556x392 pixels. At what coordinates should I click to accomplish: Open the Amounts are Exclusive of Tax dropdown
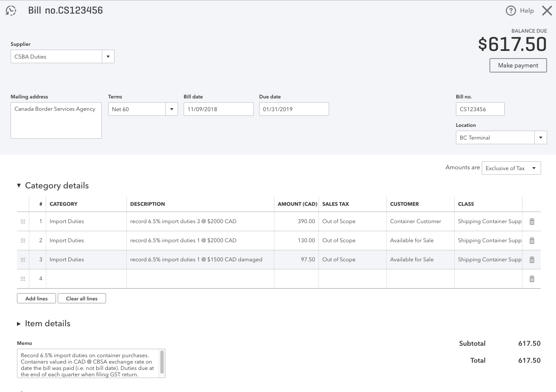[511, 168]
